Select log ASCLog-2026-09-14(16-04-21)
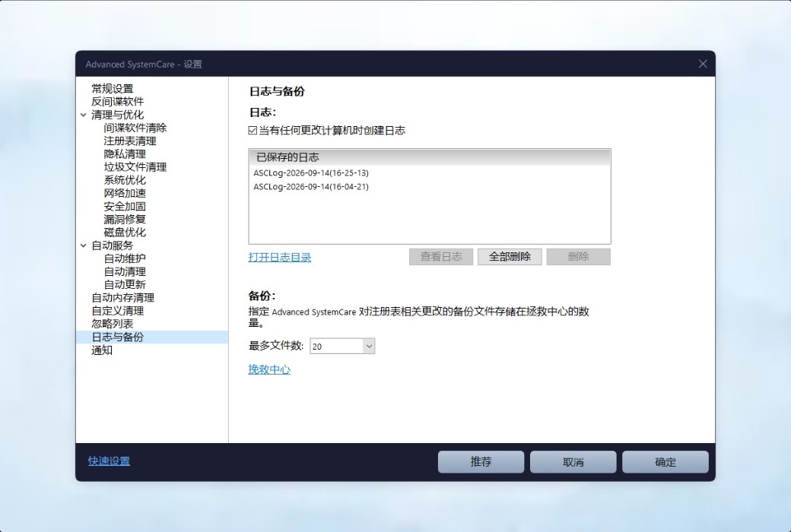Screen dimensions: 791x532 point(311,186)
